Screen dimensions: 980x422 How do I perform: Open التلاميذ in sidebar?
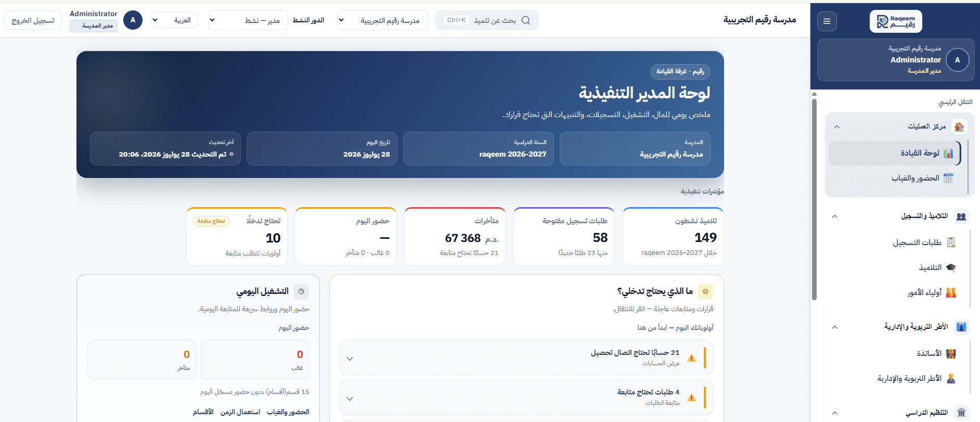click(x=895, y=267)
